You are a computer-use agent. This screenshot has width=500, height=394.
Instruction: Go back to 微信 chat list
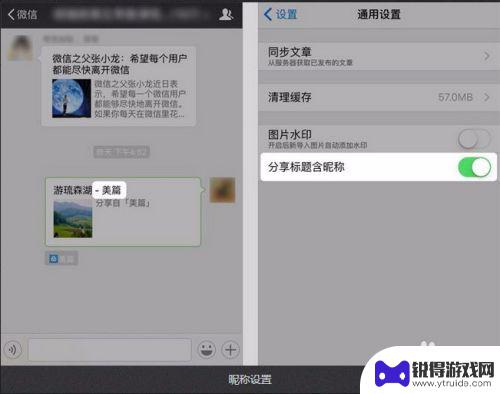click(22, 14)
